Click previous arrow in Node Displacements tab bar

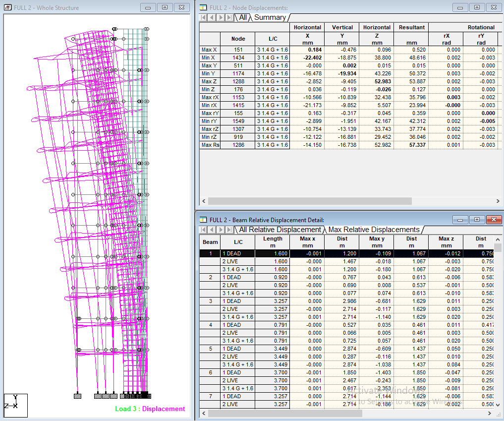tap(212, 17)
